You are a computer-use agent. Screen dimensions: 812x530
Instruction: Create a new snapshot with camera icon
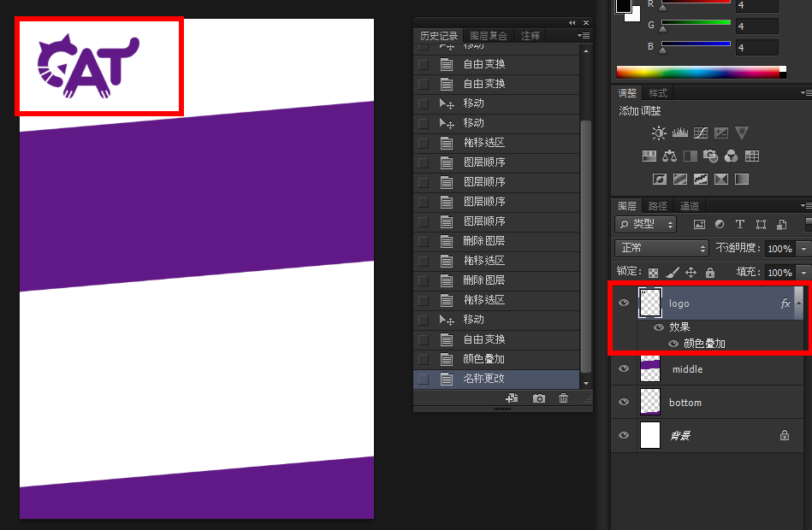538,398
